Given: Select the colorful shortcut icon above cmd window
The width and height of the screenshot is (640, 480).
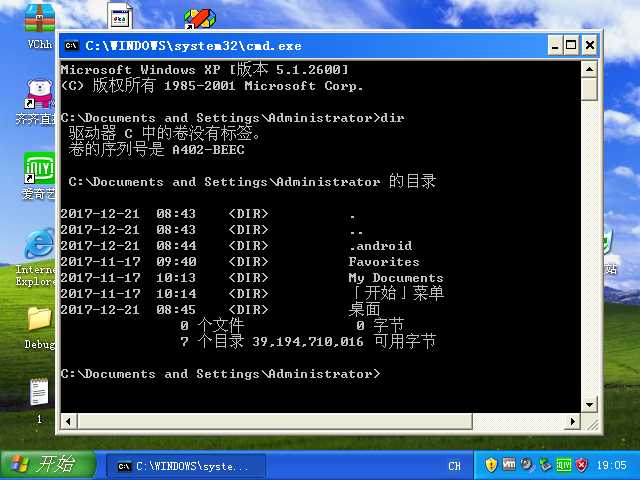Looking at the screenshot, I should click(x=200, y=18).
